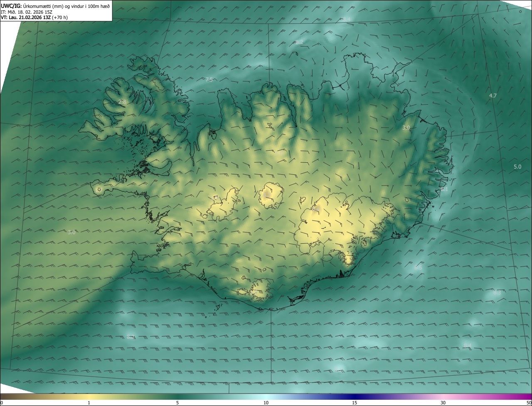Click the 'IT: Mið. 18. 02. 2026 15Z' line

tap(27, 12)
